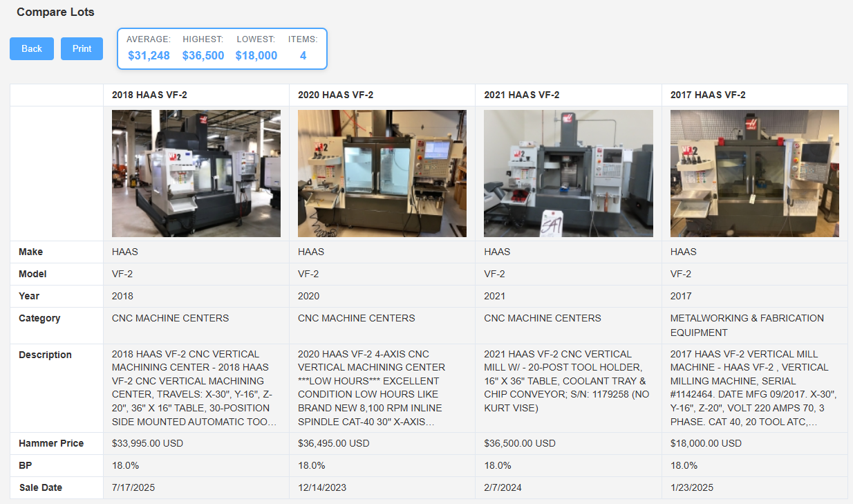The height and width of the screenshot is (504, 853).
Task: Click the 2020 lot description with LOW HOURS
Action: [372, 388]
